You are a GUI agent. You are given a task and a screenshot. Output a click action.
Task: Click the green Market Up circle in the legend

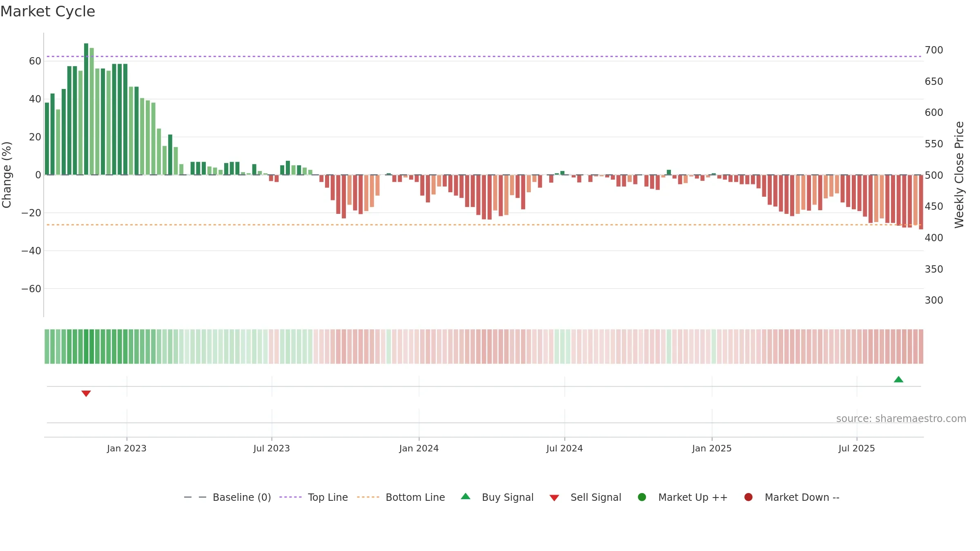coord(642,497)
